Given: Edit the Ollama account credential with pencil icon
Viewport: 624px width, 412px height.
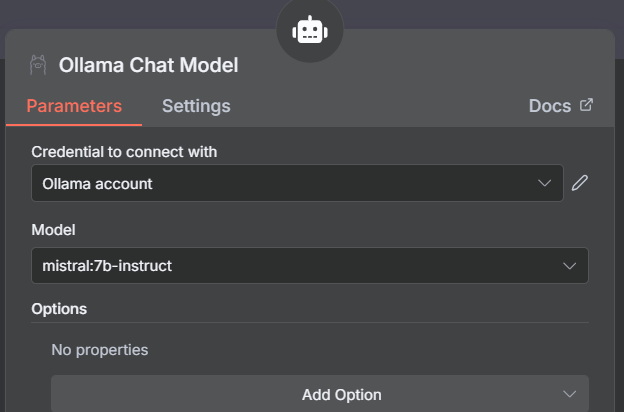Looking at the screenshot, I should click(x=580, y=183).
